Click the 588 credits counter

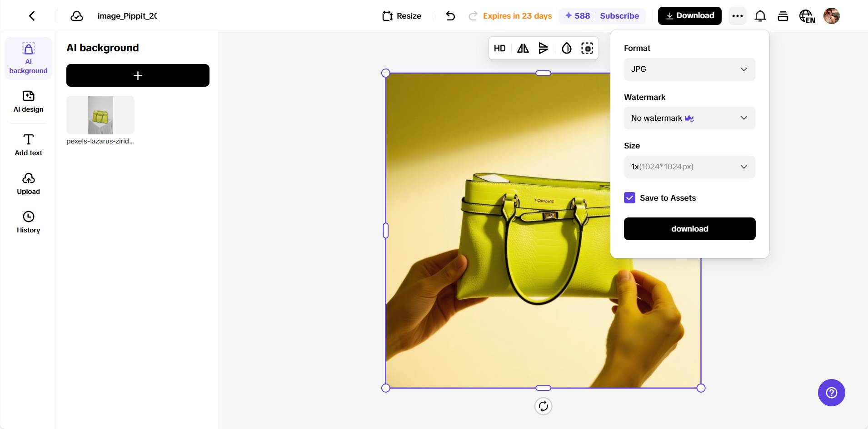pyautogui.click(x=578, y=16)
